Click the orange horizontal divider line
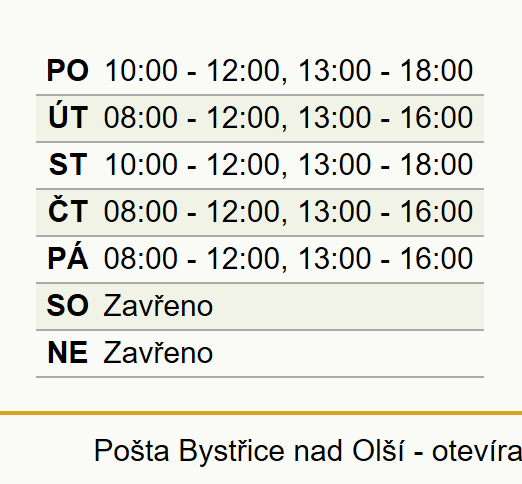This screenshot has width=522, height=484. (x=261, y=413)
